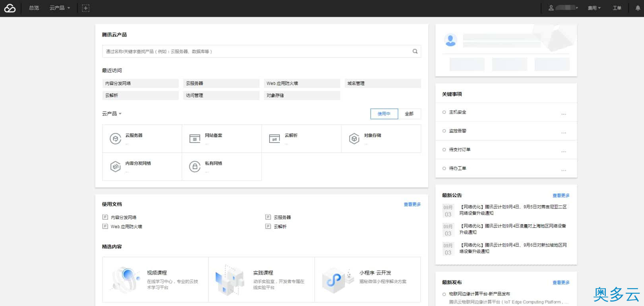Open the 对象存储 product card
Viewport: 644px width, 306px height.
381,139
